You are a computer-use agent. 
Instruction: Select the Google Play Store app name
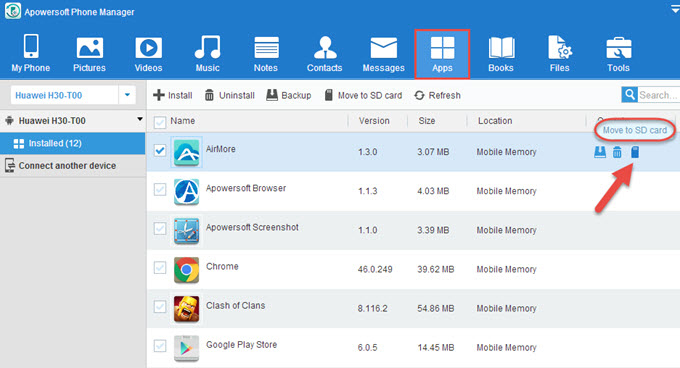[242, 345]
